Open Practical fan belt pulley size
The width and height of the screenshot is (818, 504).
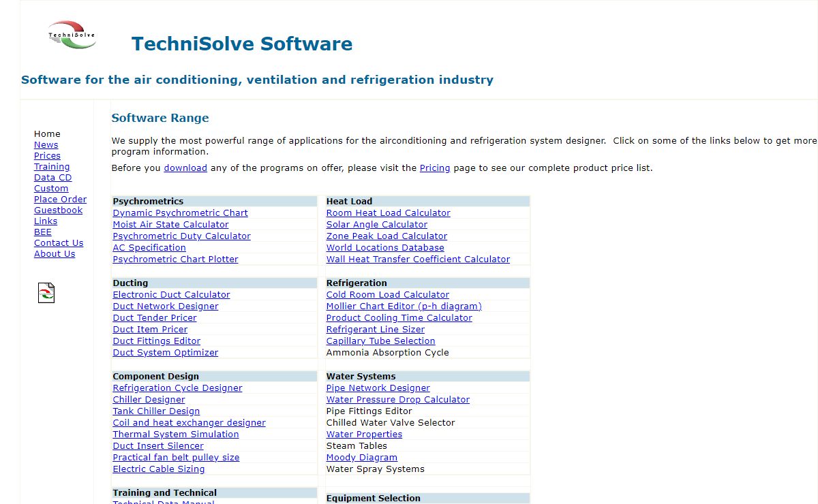click(177, 458)
